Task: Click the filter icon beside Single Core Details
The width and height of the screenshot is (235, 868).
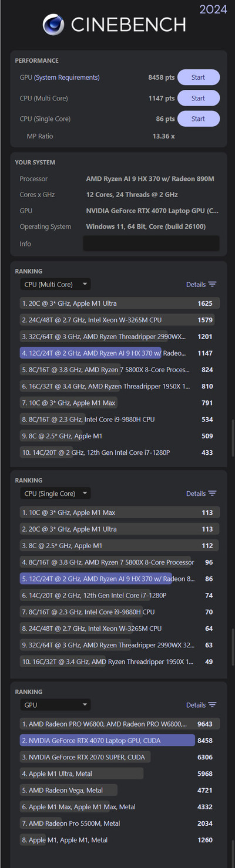Action: (x=212, y=494)
